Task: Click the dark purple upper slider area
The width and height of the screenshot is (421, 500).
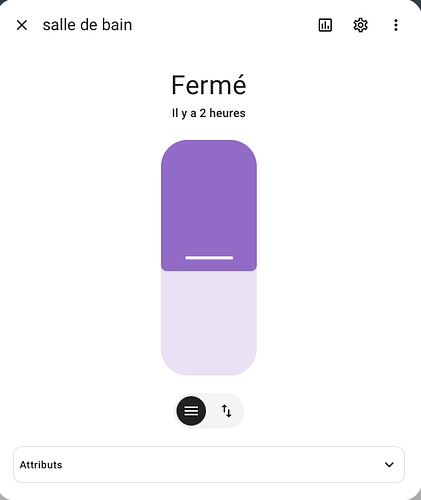Action: (x=209, y=200)
